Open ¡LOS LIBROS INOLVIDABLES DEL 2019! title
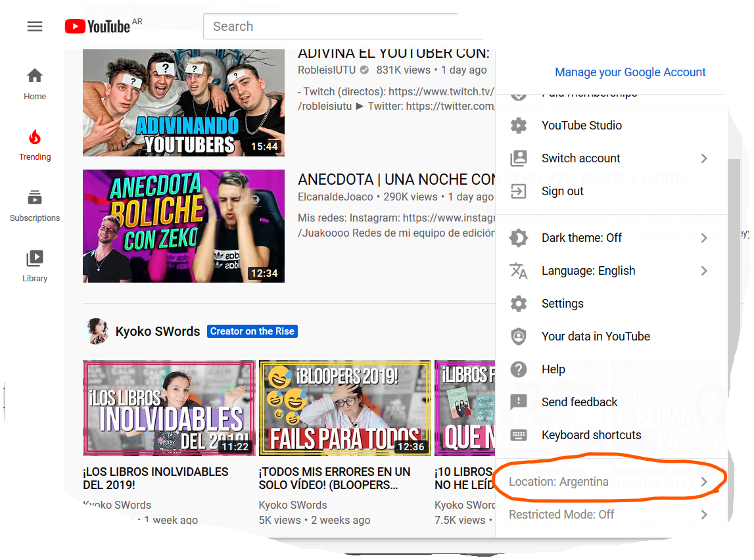This screenshot has width=754, height=560. (155, 478)
